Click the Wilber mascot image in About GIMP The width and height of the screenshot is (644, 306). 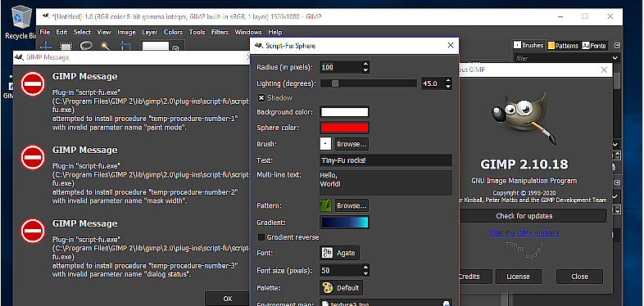[x=524, y=118]
